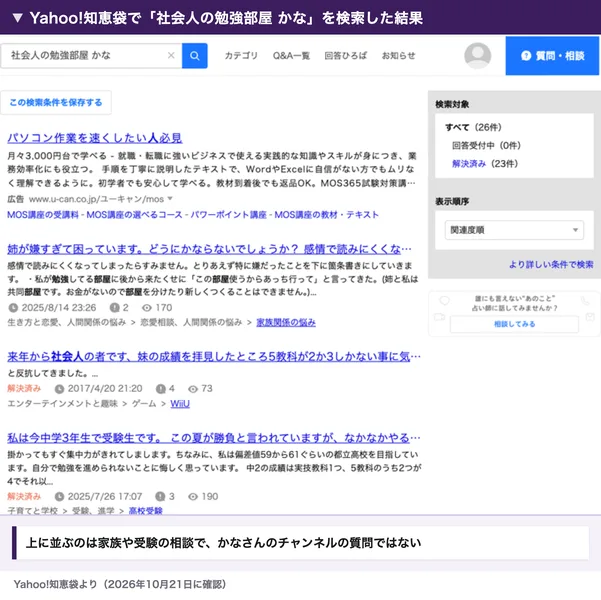
Task: Go to 回答ひろば
Action: [x=345, y=56]
